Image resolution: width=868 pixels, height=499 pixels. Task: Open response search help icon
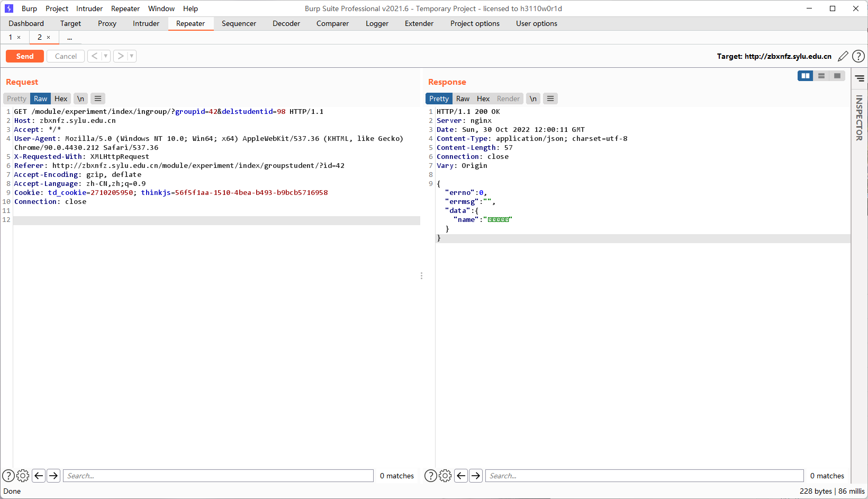431,476
